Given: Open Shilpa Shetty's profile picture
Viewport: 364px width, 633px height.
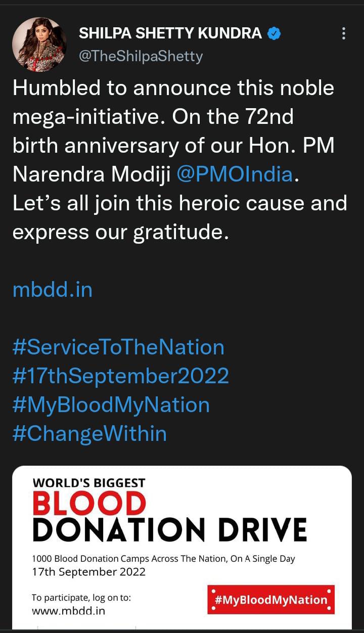Looking at the screenshot, I should coord(39,44).
